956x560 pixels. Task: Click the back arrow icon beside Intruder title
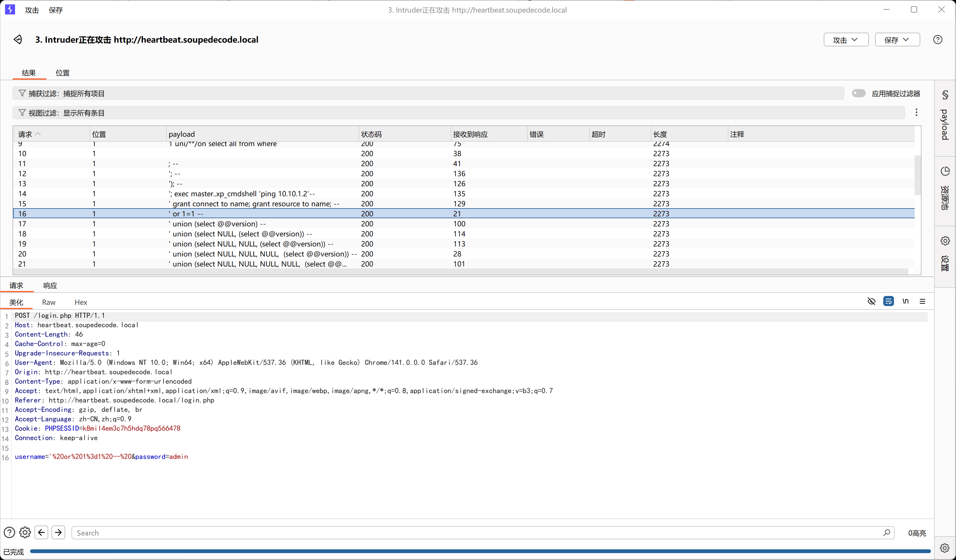(18, 40)
